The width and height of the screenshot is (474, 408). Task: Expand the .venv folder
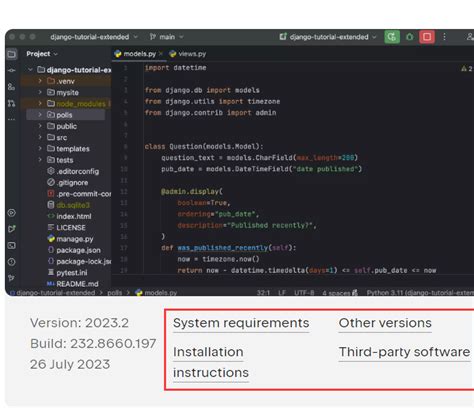40,81
